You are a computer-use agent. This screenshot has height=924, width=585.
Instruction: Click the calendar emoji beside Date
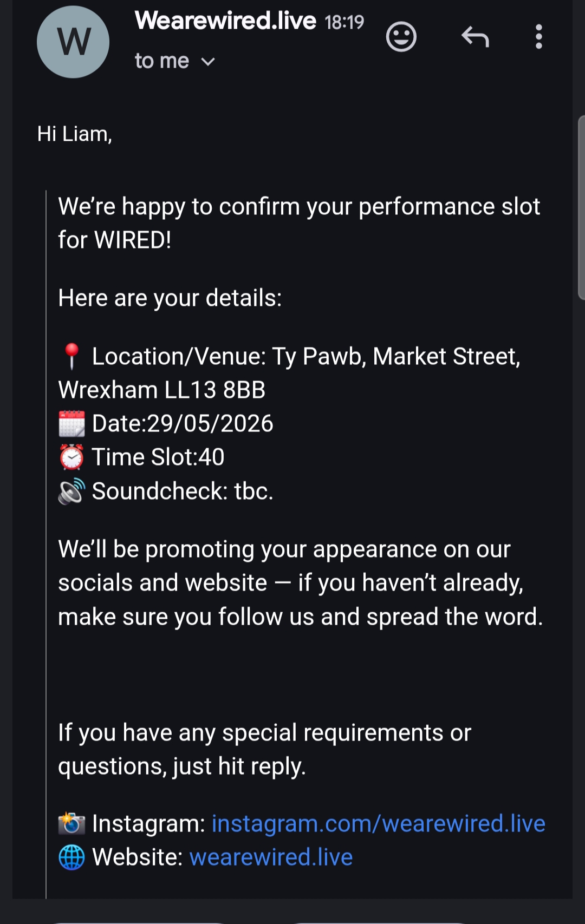click(x=71, y=423)
